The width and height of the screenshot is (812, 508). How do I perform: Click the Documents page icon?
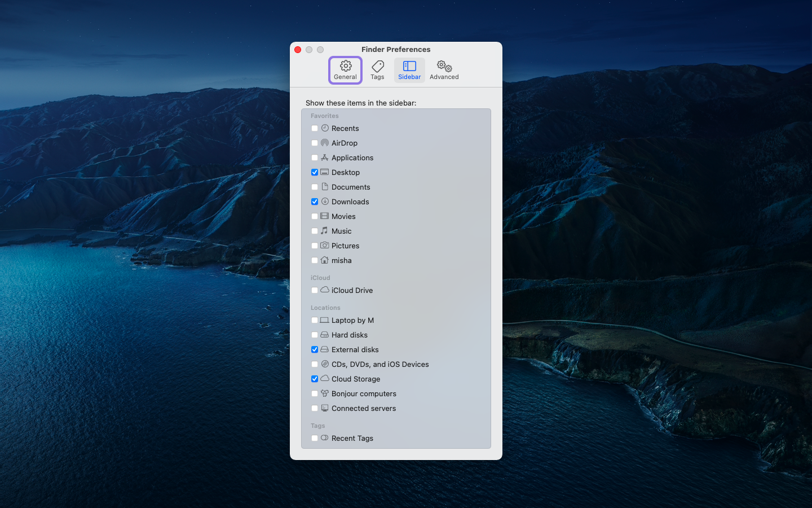[x=325, y=187]
